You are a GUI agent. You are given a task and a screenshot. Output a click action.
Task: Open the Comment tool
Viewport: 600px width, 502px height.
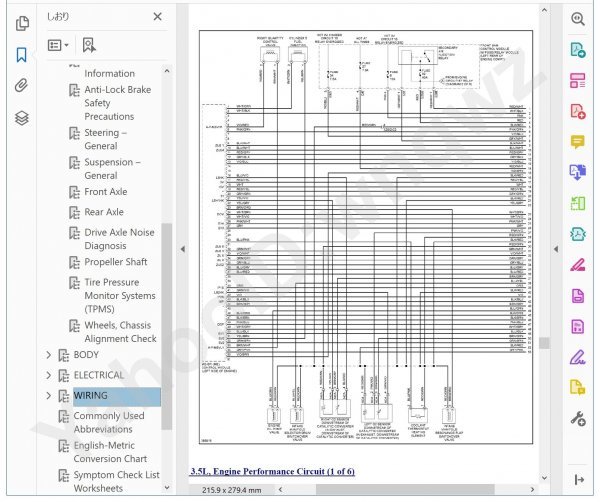pos(577,142)
